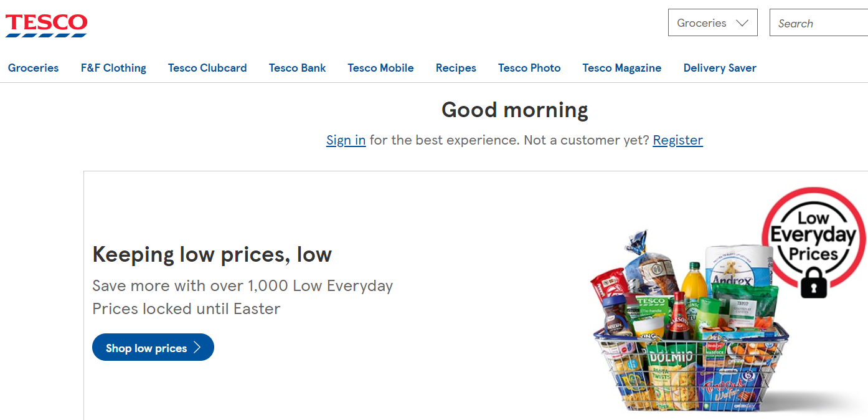Click the chevron arrow on Shop low prices

pos(197,348)
